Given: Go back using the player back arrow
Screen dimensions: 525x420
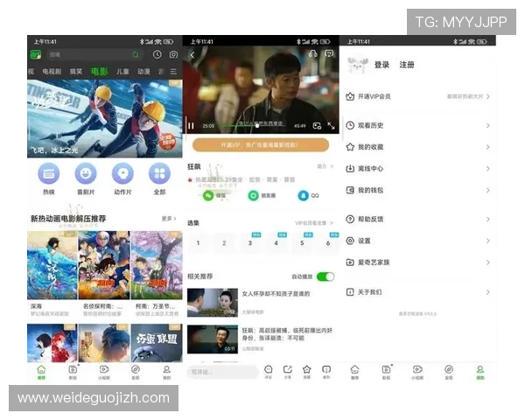Looking at the screenshot, I should click(192, 55).
